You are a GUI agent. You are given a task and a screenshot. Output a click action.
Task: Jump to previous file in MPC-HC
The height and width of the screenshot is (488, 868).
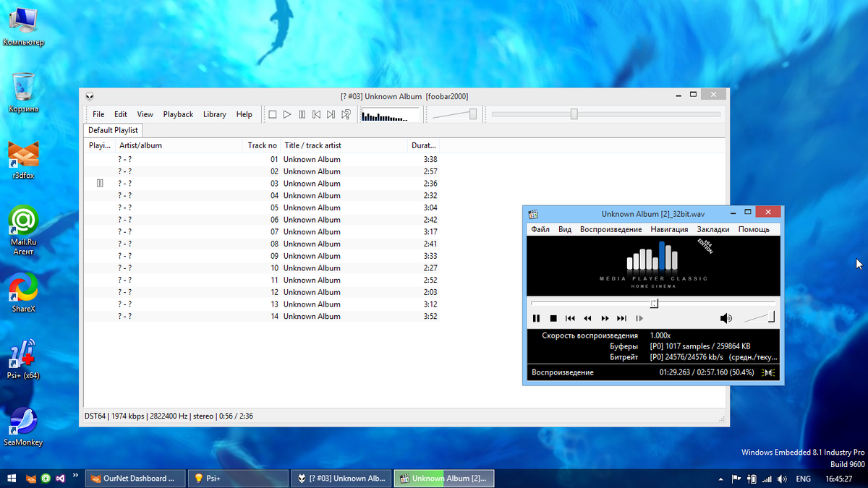[570, 318]
